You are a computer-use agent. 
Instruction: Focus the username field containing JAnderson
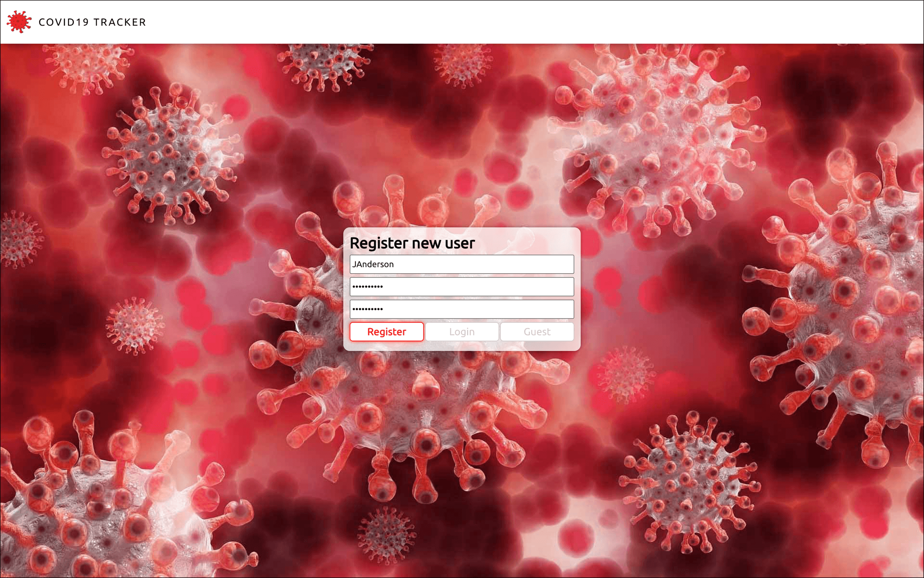click(x=462, y=264)
